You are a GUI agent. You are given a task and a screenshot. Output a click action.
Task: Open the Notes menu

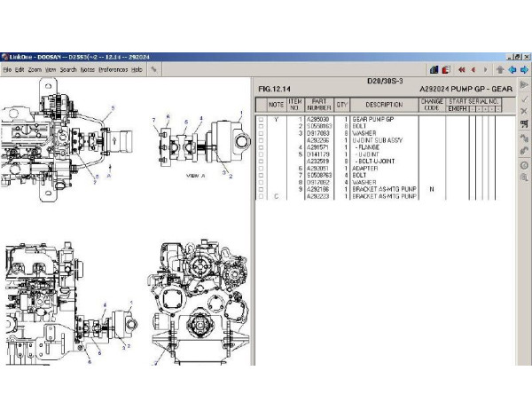87,69
